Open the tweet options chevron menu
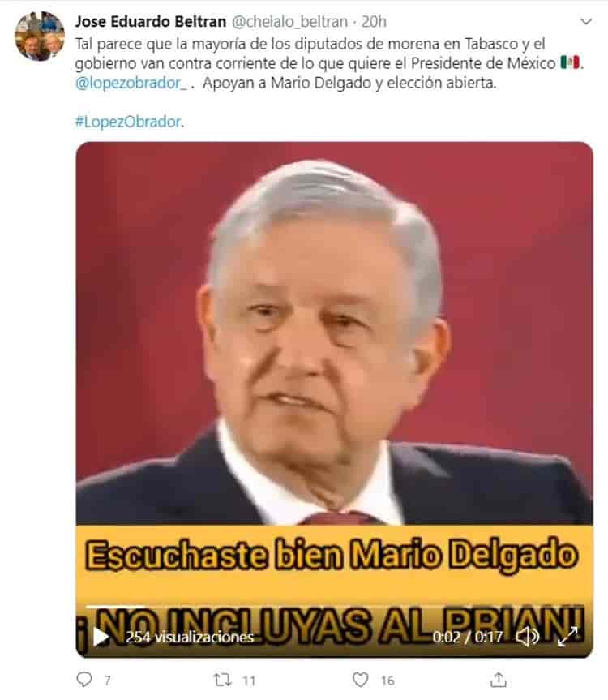This screenshot has width=608, height=700. point(585,21)
